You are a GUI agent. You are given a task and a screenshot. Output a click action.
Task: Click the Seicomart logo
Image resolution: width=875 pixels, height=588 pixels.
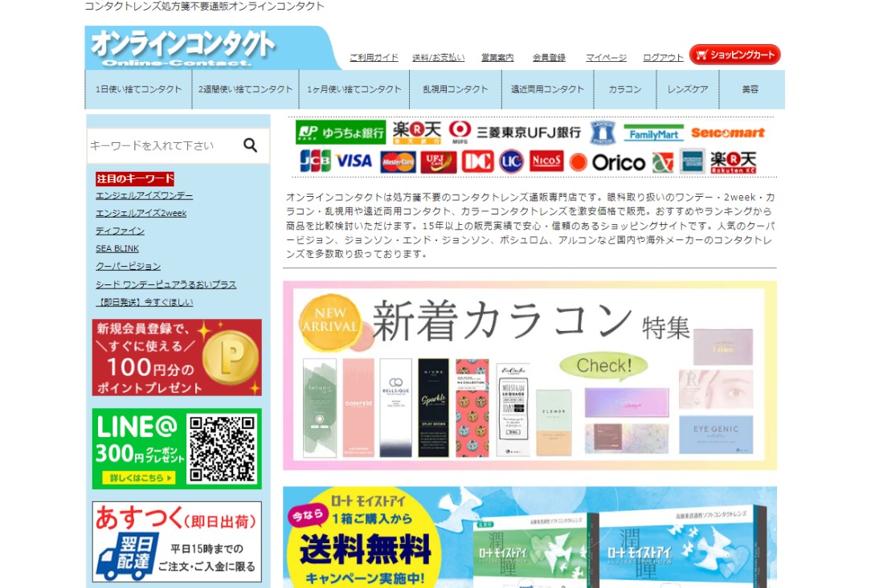point(728,133)
